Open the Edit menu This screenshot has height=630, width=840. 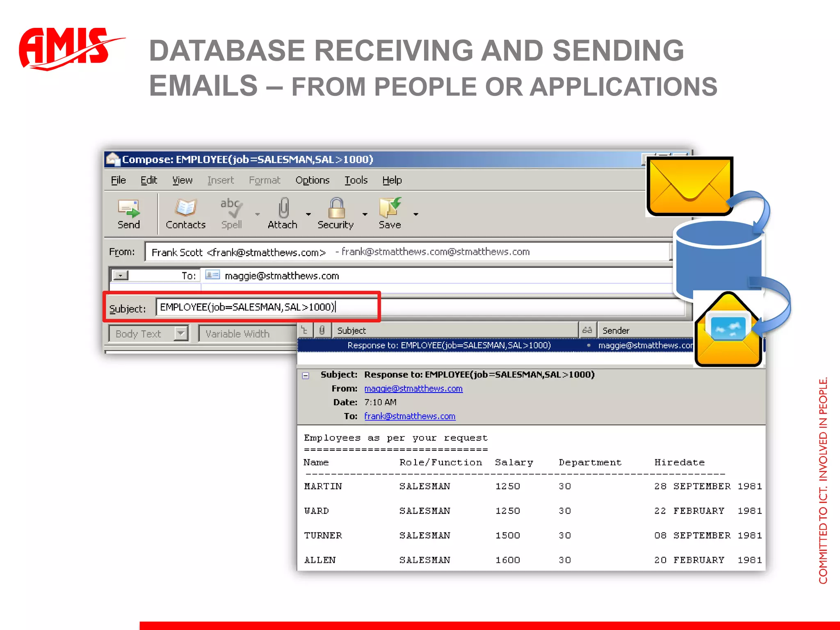pyautogui.click(x=148, y=180)
